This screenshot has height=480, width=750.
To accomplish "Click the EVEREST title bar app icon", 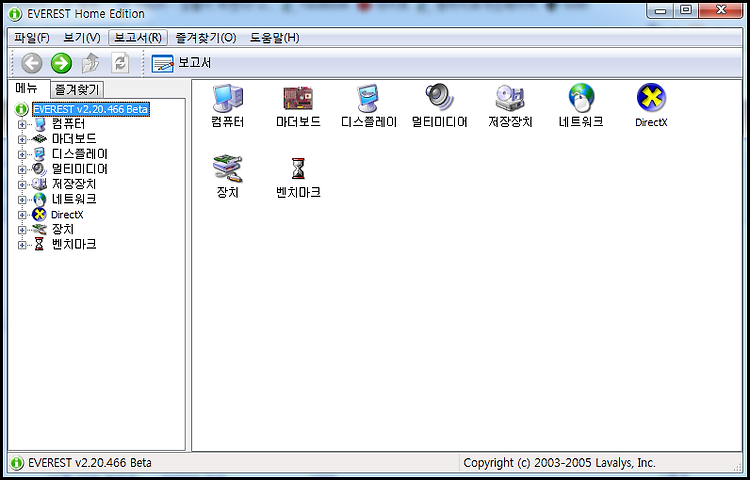I will coord(15,14).
